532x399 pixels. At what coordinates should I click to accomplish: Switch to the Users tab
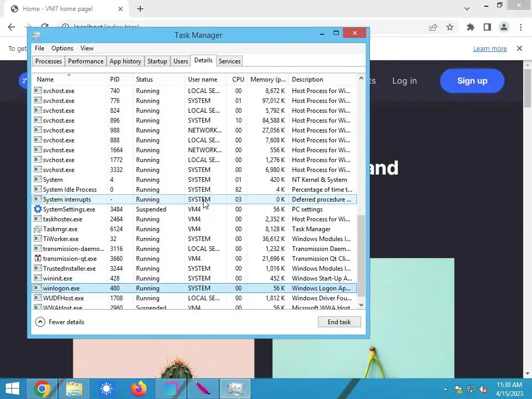click(180, 61)
